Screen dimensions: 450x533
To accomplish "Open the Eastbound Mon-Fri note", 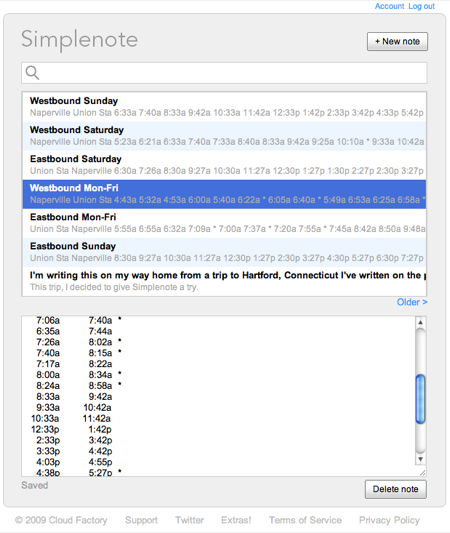I will (224, 223).
